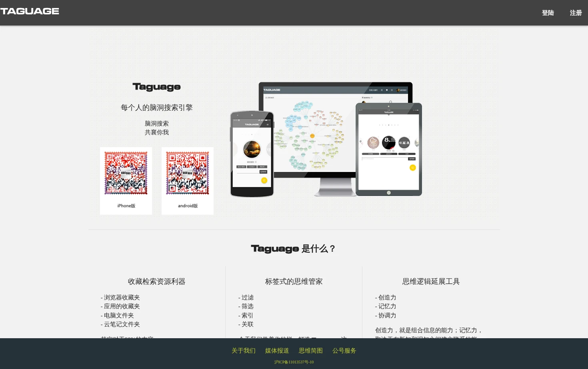Open 公号服务 footer link

[344, 351]
